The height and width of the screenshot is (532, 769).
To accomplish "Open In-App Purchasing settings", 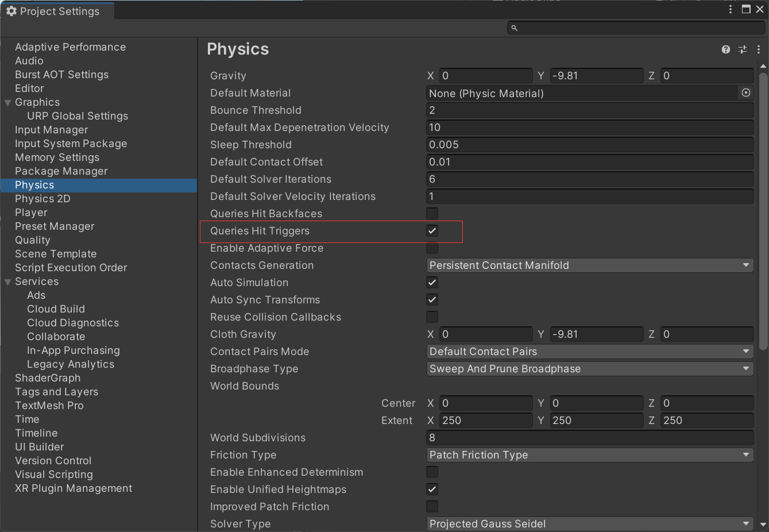I will pos(74,350).
